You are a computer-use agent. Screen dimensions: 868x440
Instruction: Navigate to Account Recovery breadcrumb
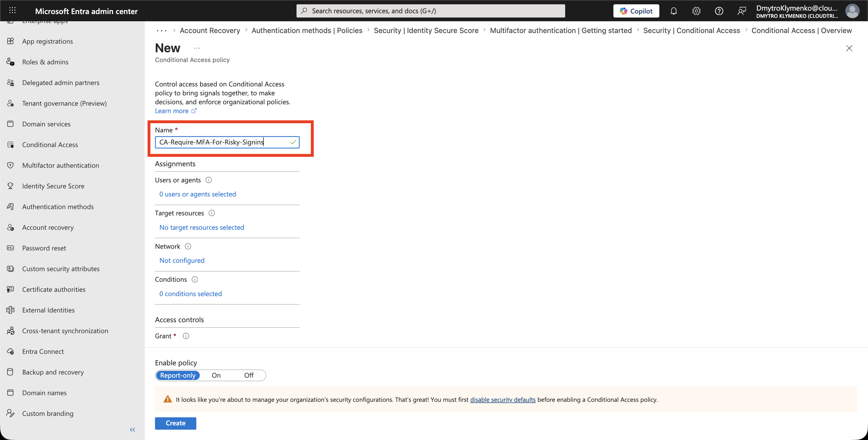tap(210, 30)
